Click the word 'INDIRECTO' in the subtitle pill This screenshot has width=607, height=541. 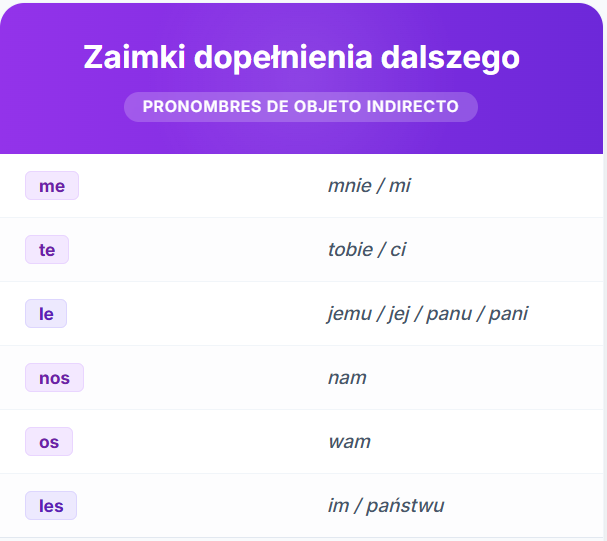coord(413,107)
